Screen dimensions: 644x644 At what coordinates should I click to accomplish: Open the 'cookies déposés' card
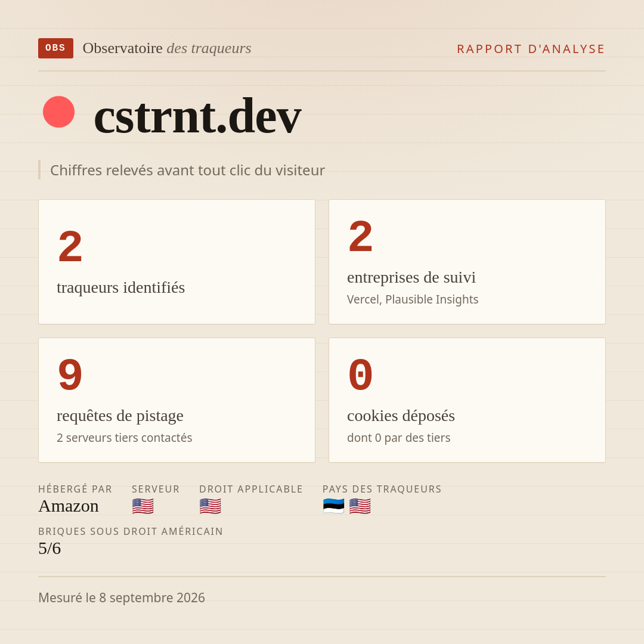point(467,400)
